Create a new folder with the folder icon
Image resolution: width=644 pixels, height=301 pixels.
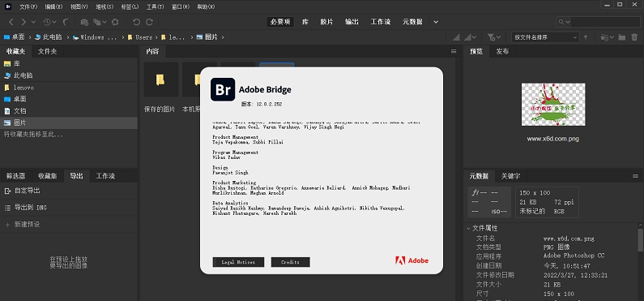[622, 37]
